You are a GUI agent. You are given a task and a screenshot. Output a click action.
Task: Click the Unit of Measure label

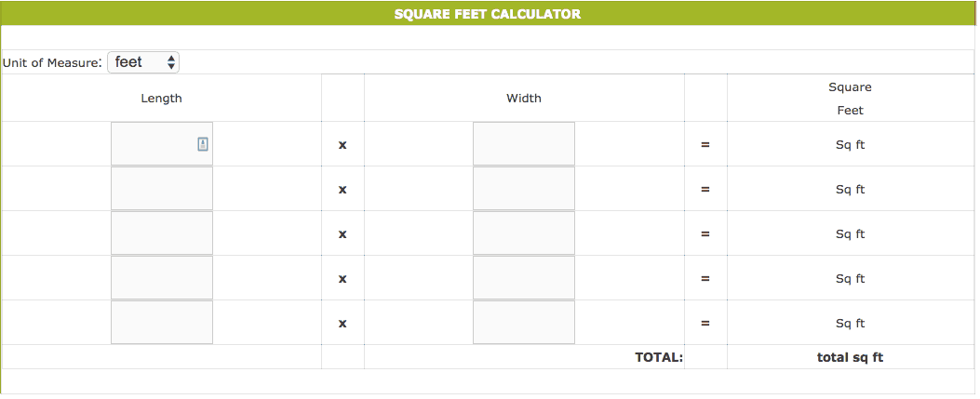52,63
